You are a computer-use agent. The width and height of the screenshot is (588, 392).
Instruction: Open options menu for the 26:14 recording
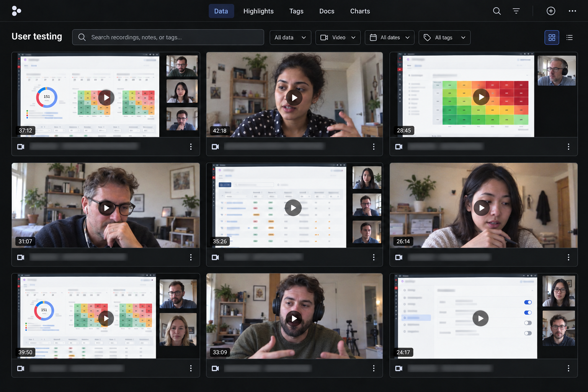click(568, 257)
